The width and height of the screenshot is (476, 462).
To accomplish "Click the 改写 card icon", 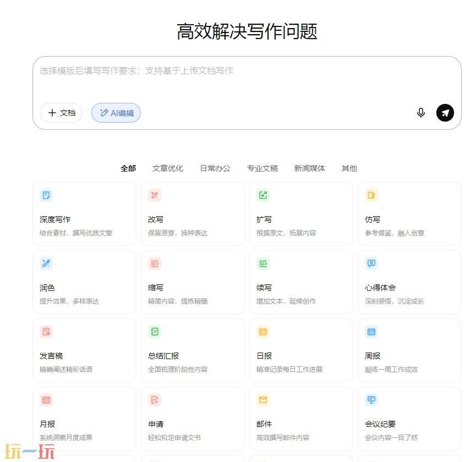I will 155,195.
